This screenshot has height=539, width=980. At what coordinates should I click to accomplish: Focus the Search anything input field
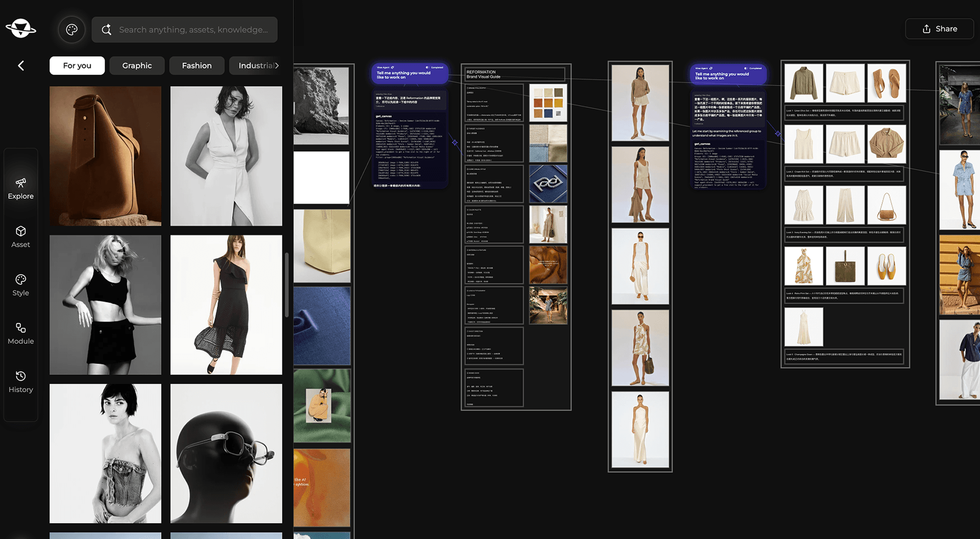[185, 30]
